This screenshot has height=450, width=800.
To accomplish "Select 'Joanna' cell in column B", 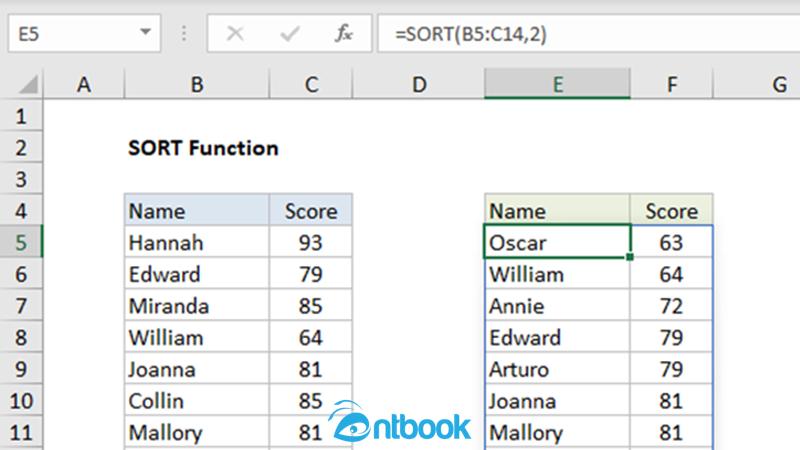I will tap(197, 369).
